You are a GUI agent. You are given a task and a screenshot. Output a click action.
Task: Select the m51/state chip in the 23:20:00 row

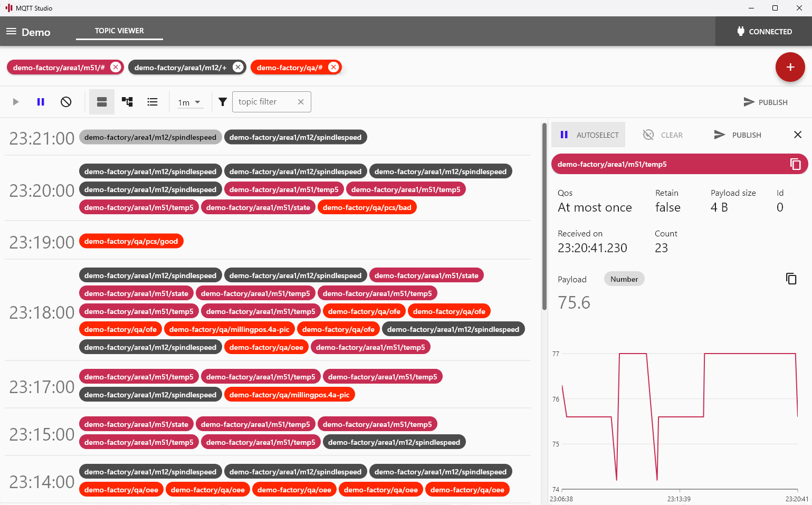258,207
